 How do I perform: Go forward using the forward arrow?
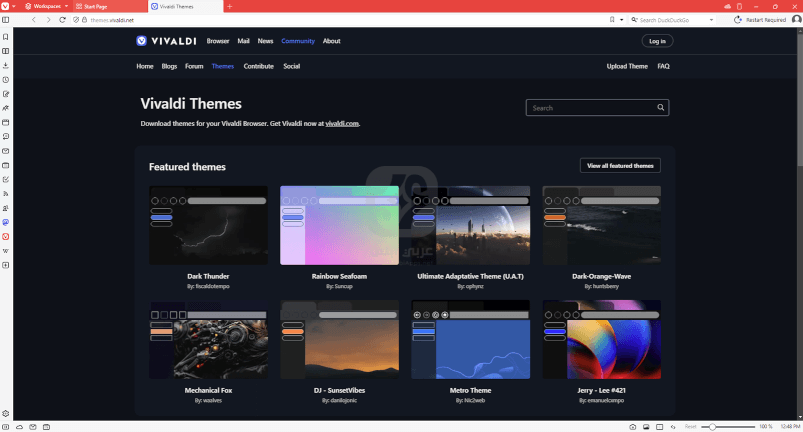point(48,20)
